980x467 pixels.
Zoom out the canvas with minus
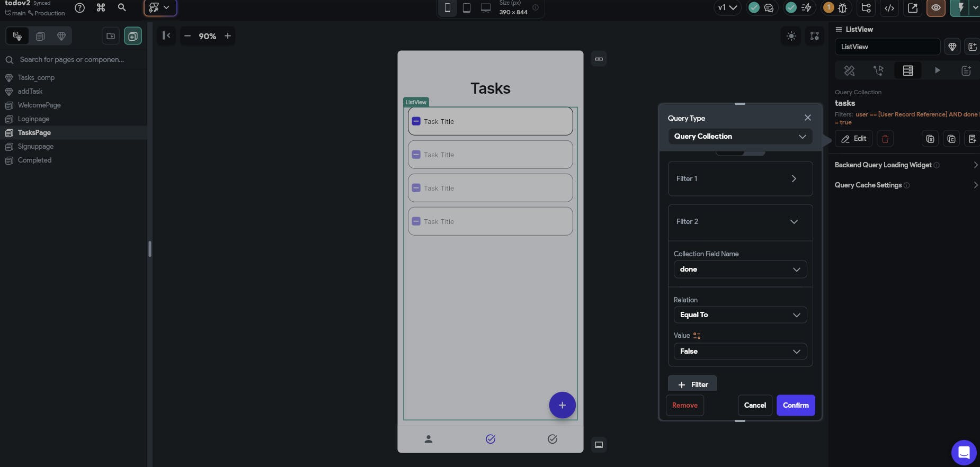point(187,36)
